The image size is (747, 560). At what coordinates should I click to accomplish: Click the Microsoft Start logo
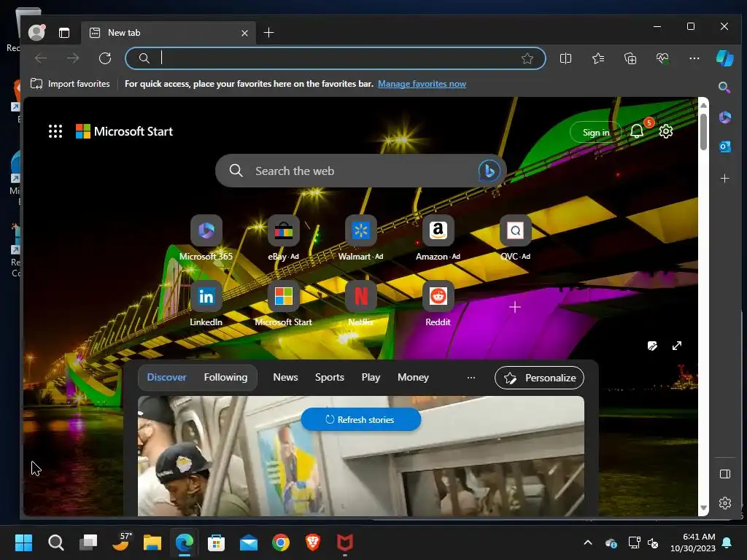124,131
